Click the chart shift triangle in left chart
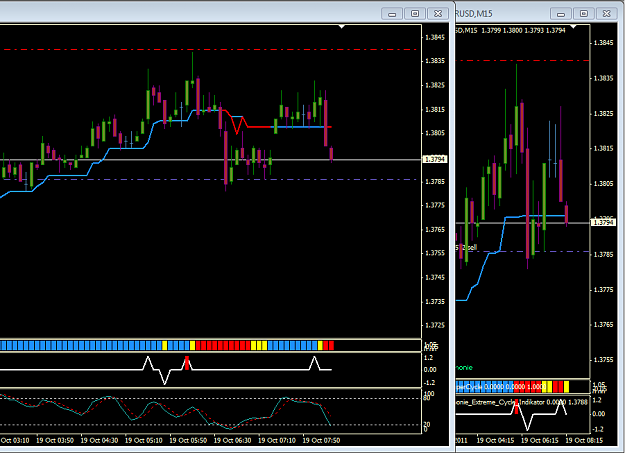 pyautogui.click(x=342, y=27)
